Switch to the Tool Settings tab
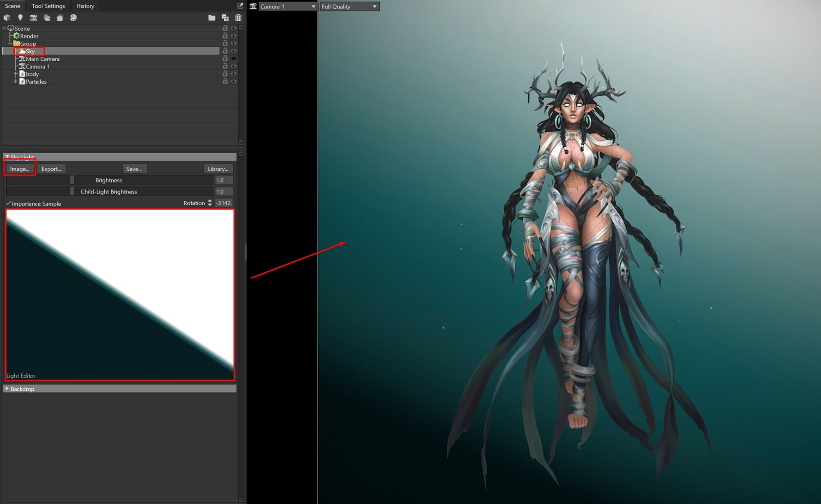821x504 pixels. pos(48,6)
